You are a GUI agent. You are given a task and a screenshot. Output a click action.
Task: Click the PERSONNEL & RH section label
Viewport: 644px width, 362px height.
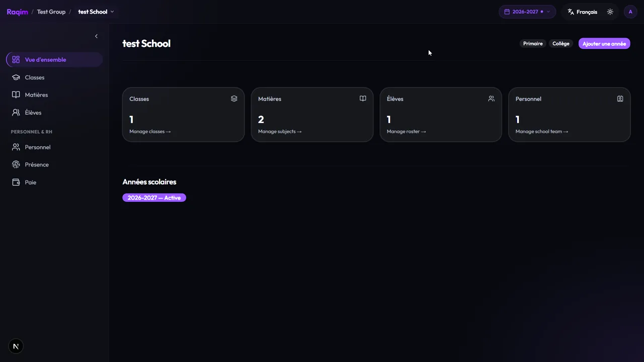coord(32,132)
